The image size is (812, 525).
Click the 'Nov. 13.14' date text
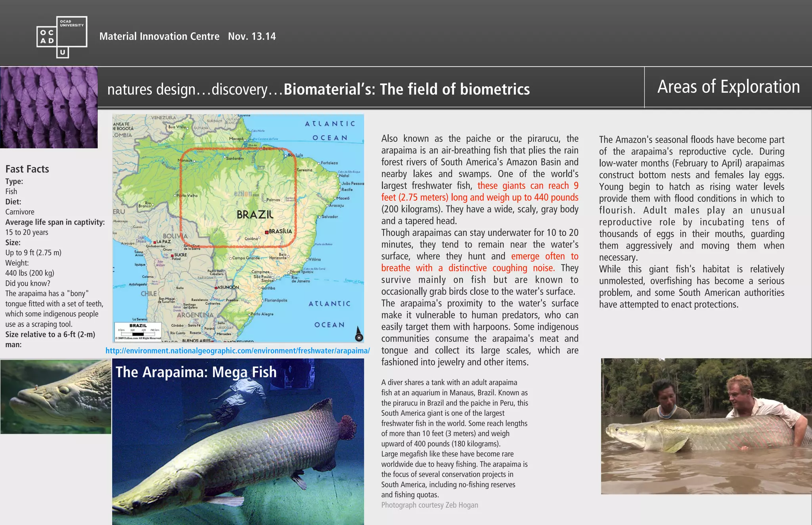pyautogui.click(x=252, y=36)
